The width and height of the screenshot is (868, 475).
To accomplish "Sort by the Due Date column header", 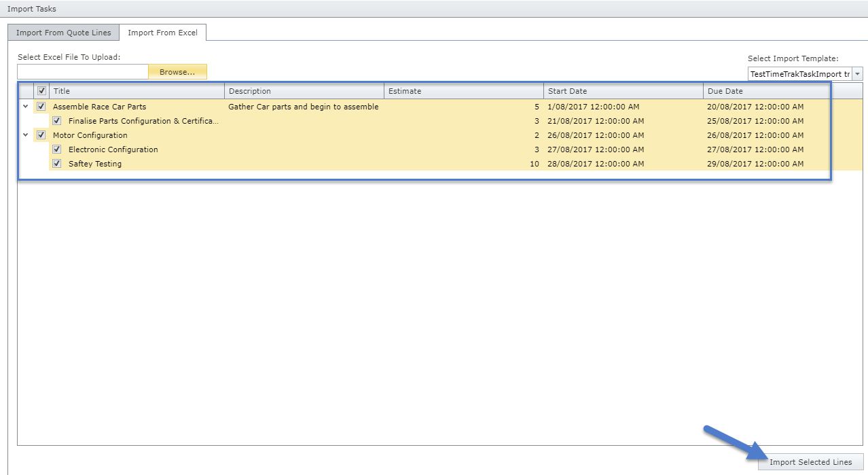I will [x=765, y=91].
